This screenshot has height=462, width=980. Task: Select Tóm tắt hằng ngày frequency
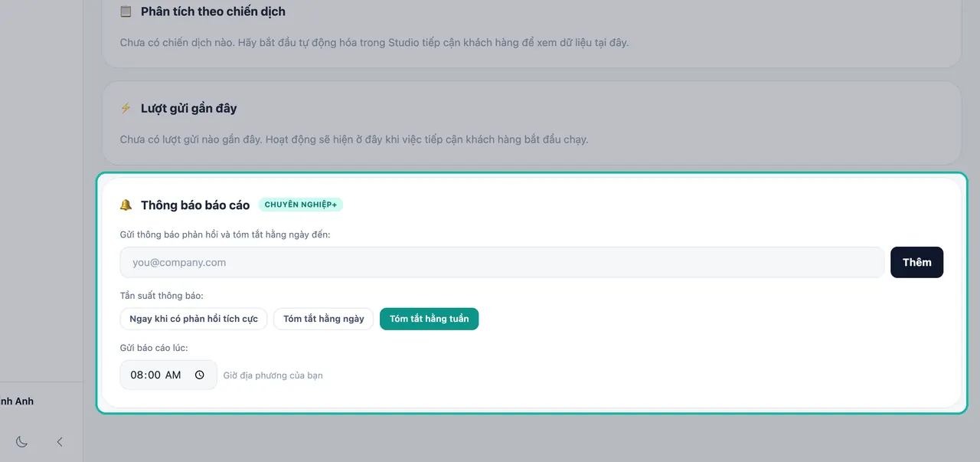click(324, 319)
